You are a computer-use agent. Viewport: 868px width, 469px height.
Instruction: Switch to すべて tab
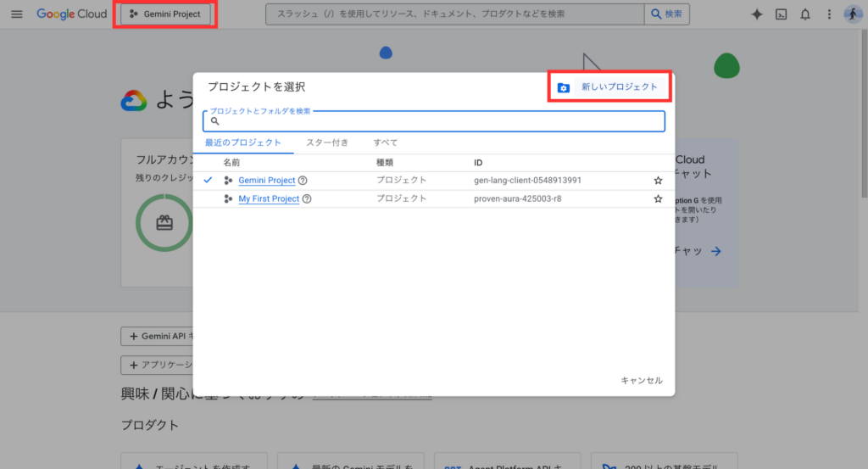pos(386,142)
